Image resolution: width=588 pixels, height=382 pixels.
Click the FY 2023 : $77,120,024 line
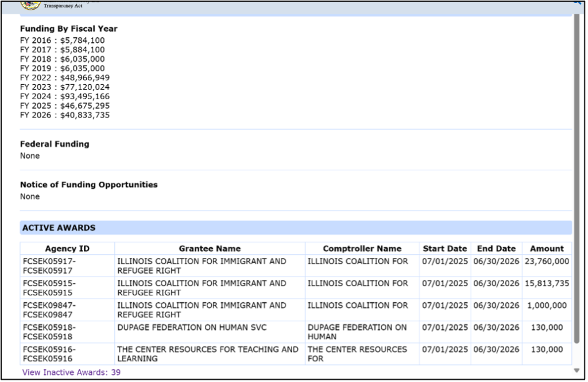coord(65,87)
